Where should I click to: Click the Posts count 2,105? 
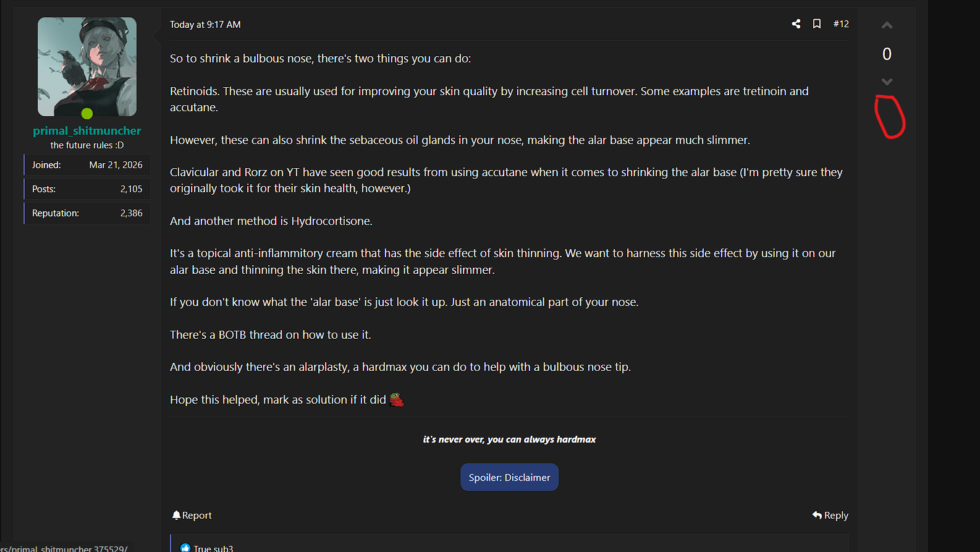click(131, 189)
